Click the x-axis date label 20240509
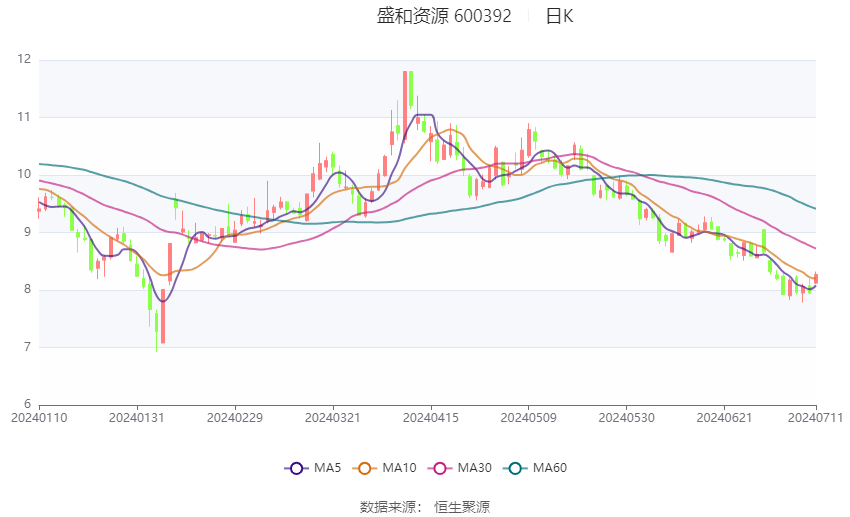The image size is (850, 517). click(528, 418)
